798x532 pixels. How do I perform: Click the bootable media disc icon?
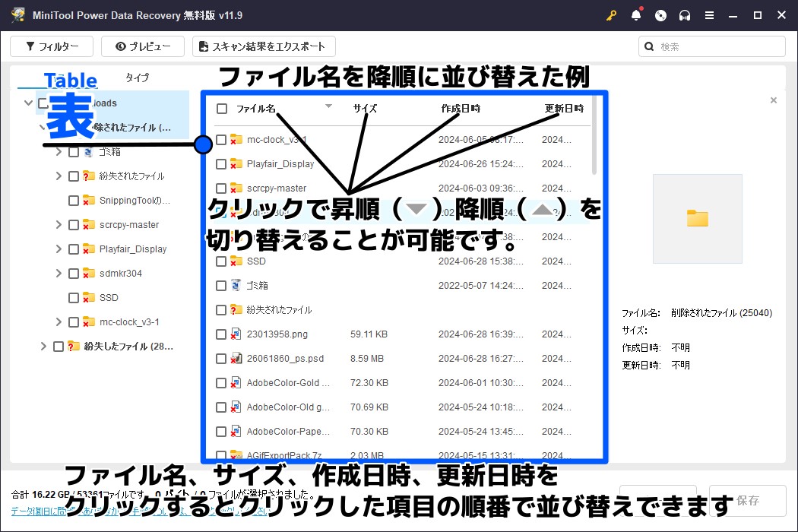click(660, 14)
